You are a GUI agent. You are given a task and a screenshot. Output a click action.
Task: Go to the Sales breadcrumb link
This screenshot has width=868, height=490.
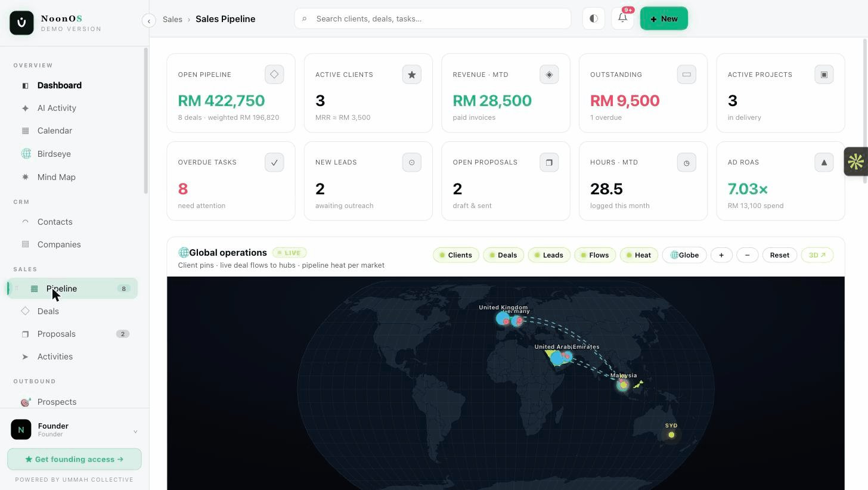tap(172, 19)
